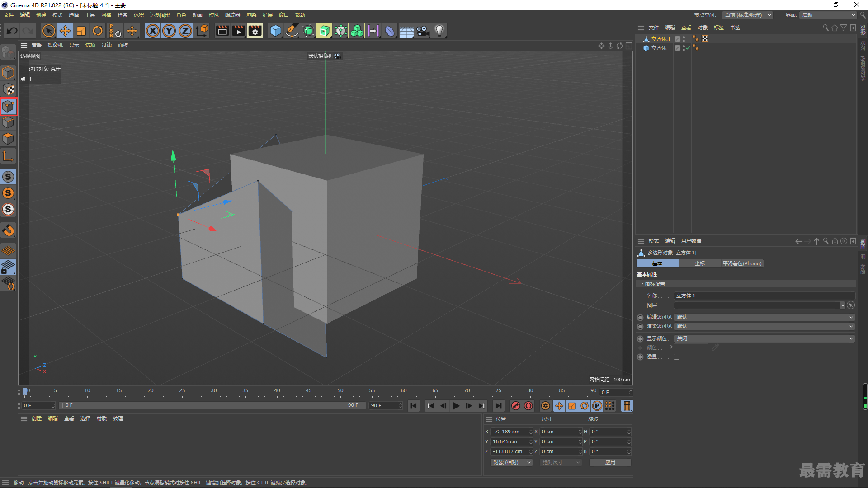
Task: Add a light object
Action: pyautogui.click(x=439, y=31)
